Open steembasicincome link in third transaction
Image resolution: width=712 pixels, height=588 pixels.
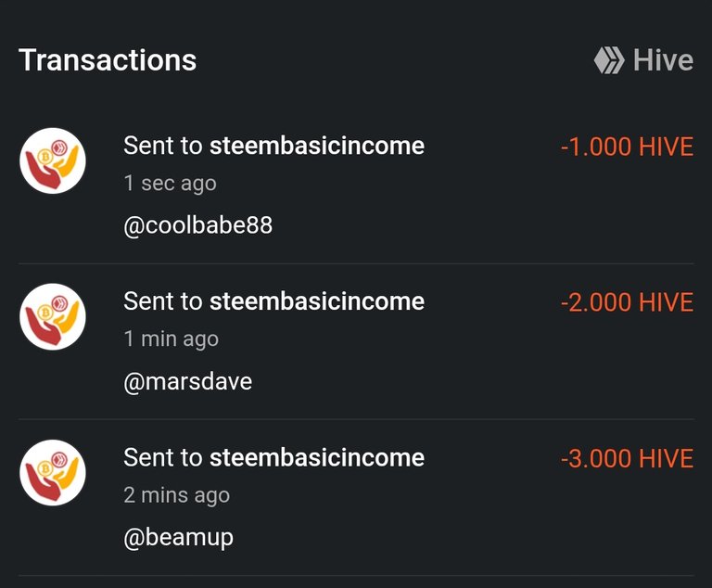point(317,457)
